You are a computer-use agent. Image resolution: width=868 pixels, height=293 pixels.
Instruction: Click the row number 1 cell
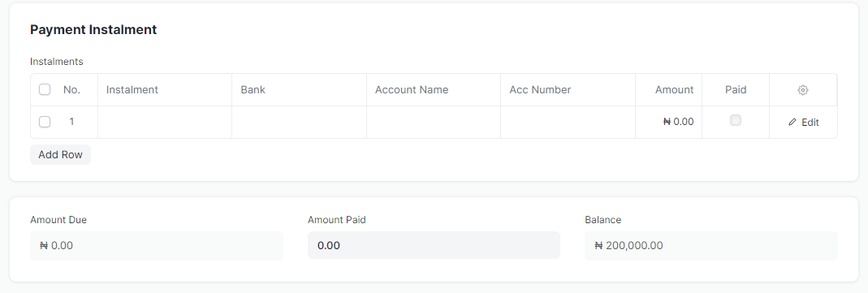pos(71,122)
